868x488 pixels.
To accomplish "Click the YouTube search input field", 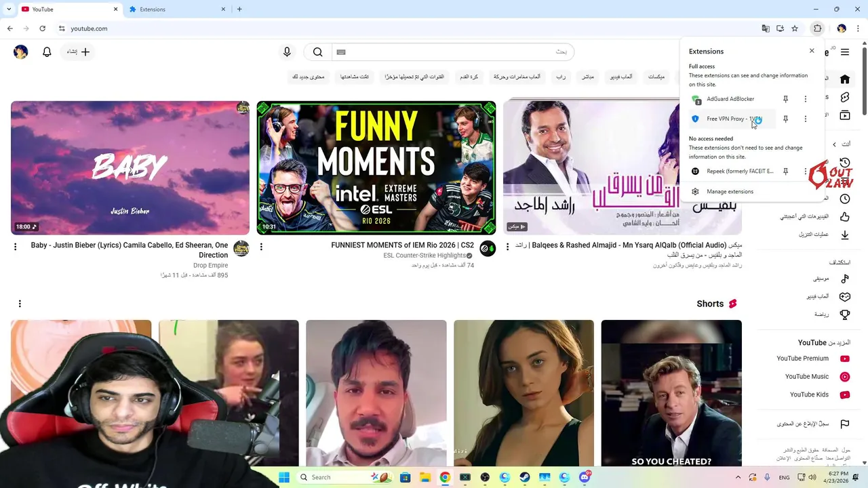I will click(x=453, y=52).
